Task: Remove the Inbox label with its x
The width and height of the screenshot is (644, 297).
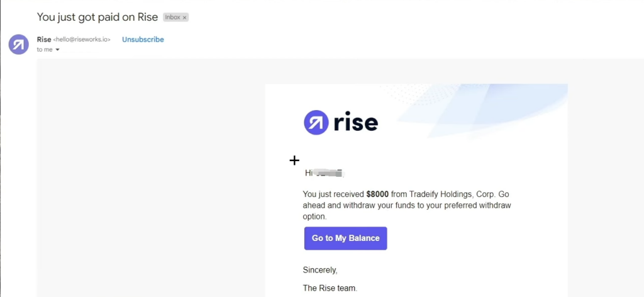Action: (x=184, y=18)
